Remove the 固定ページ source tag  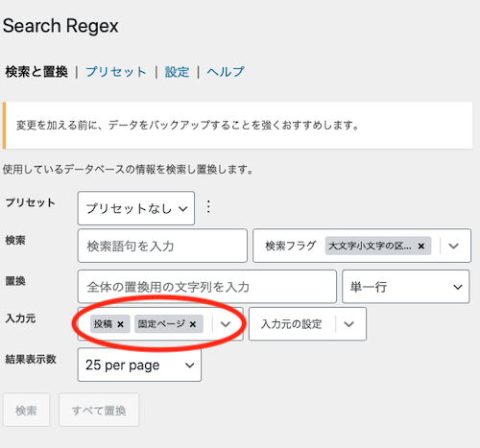coord(193,324)
